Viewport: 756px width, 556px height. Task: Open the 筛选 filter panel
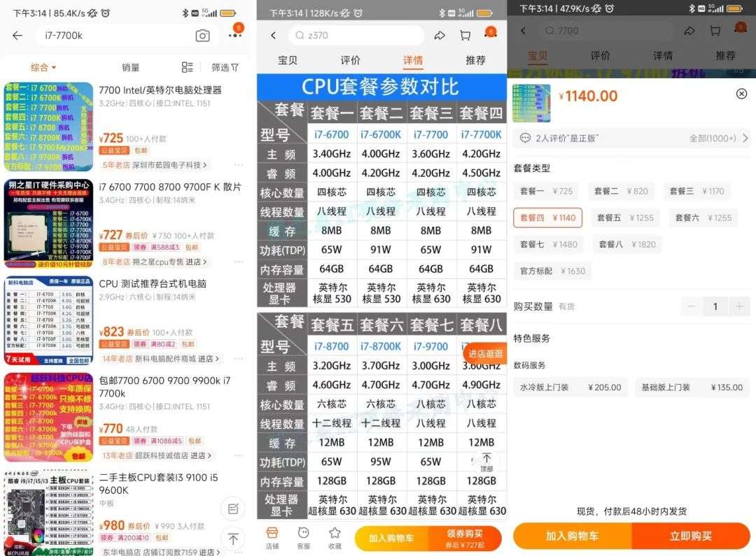[x=225, y=67]
